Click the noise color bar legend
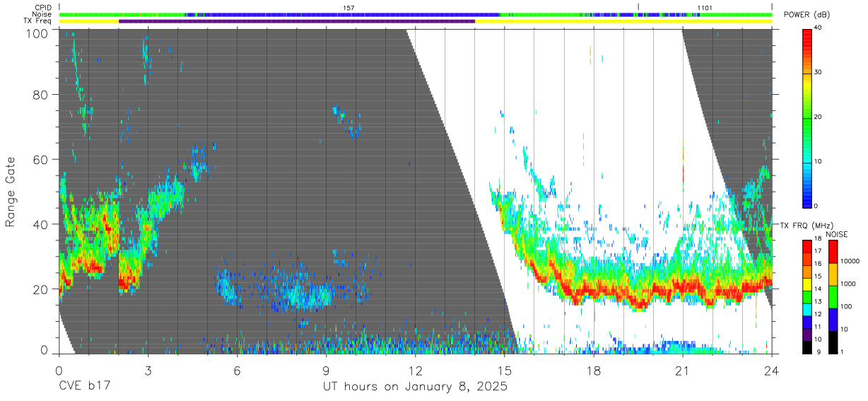The width and height of the screenshot is (868, 401). pos(832,296)
